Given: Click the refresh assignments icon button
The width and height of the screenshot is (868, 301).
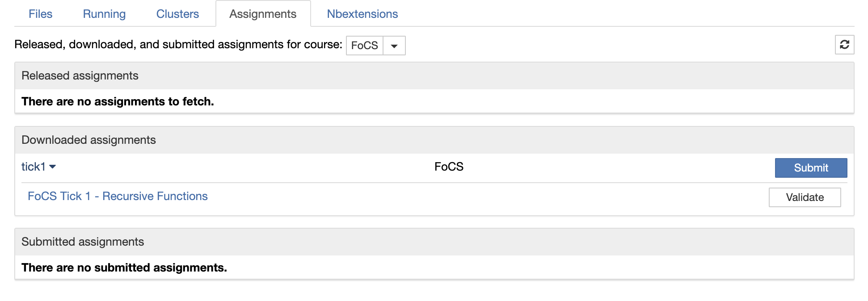Looking at the screenshot, I should pyautogui.click(x=844, y=45).
